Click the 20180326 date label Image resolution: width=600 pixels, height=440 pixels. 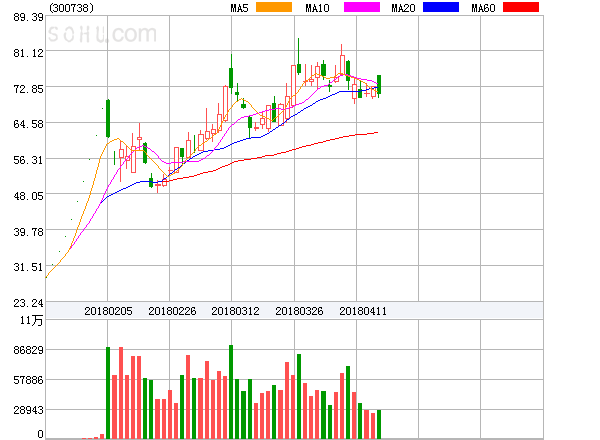299,311
